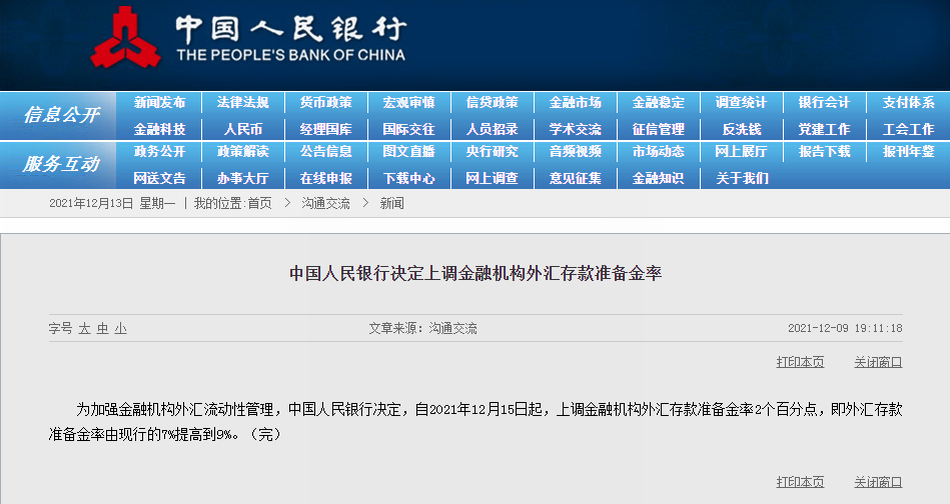The image size is (950, 504).
Task: Select 报刊年鉴 menu item
Action: click(908, 151)
